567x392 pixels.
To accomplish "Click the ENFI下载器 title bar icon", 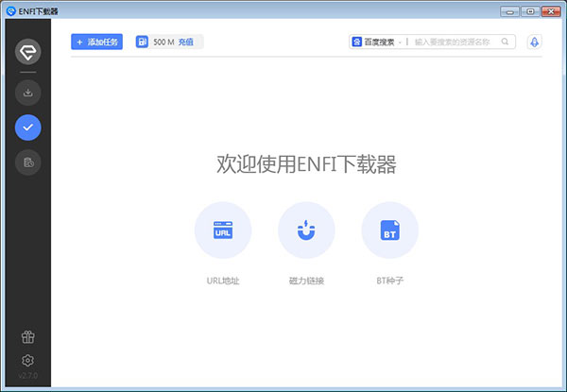I will pyautogui.click(x=11, y=11).
